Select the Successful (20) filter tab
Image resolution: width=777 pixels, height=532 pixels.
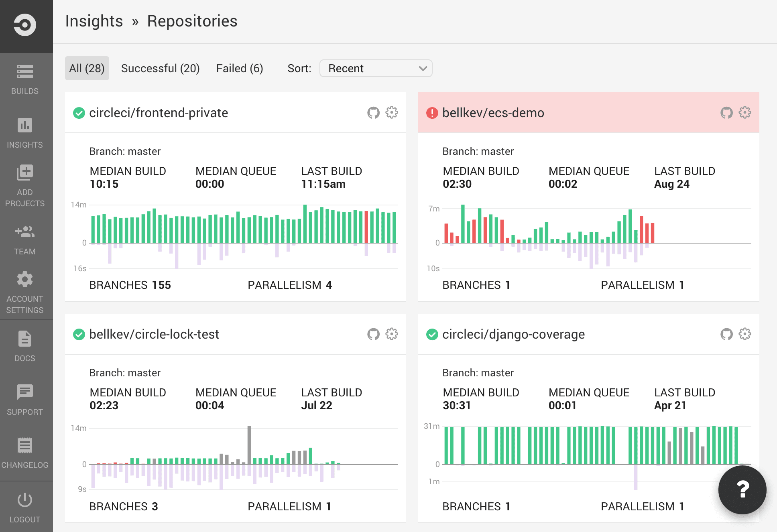[x=160, y=68]
